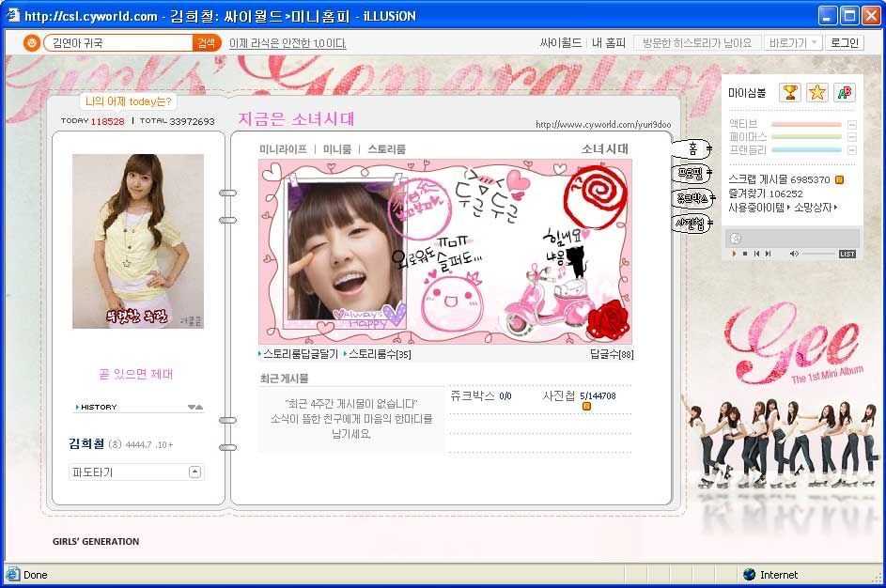
Task: Click the IE page icon in status bar
Action: (12, 574)
